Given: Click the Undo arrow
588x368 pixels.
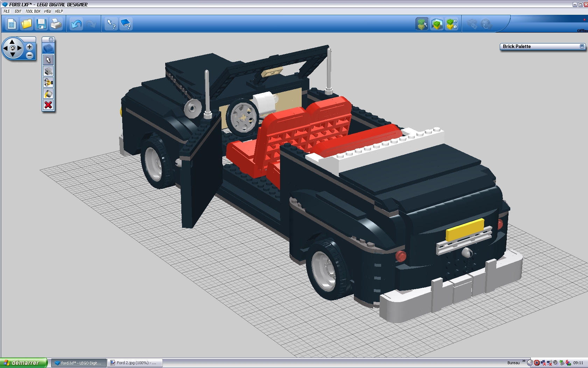Looking at the screenshot, I should [76, 24].
